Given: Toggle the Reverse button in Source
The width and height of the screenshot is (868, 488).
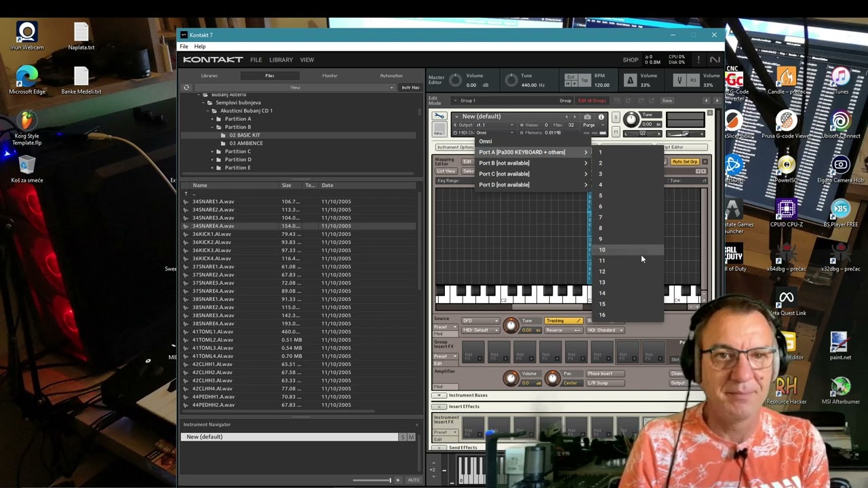Looking at the screenshot, I should (564, 330).
